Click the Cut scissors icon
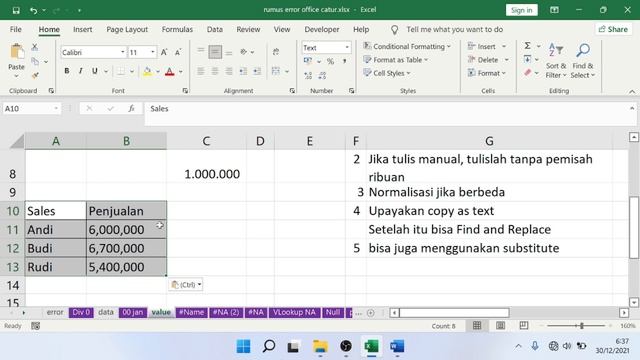640x360 pixels. [35, 47]
